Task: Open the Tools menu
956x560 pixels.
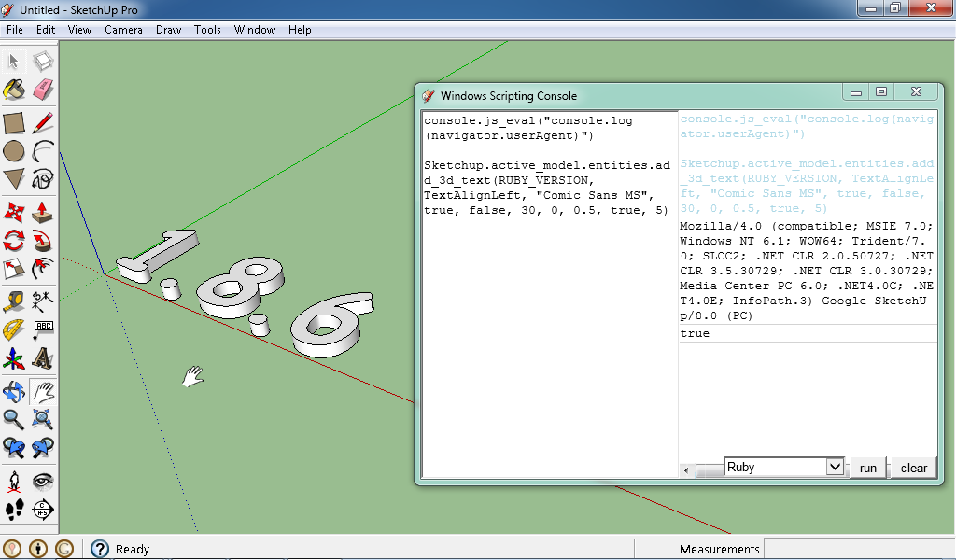Action: [207, 30]
